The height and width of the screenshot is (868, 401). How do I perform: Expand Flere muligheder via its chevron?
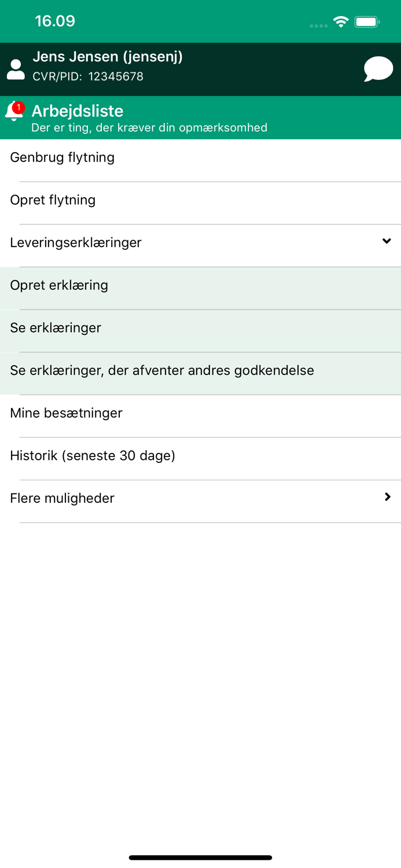tap(387, 496)
